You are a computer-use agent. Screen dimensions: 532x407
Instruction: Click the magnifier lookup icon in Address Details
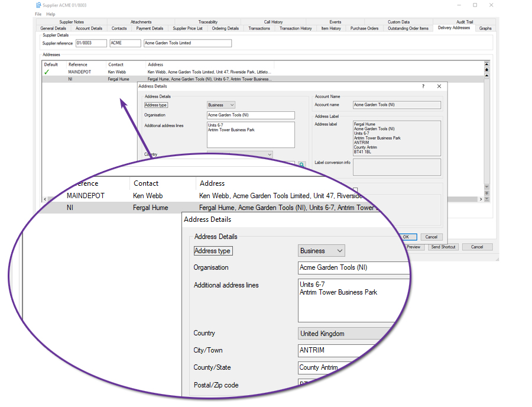pos(301,164)
